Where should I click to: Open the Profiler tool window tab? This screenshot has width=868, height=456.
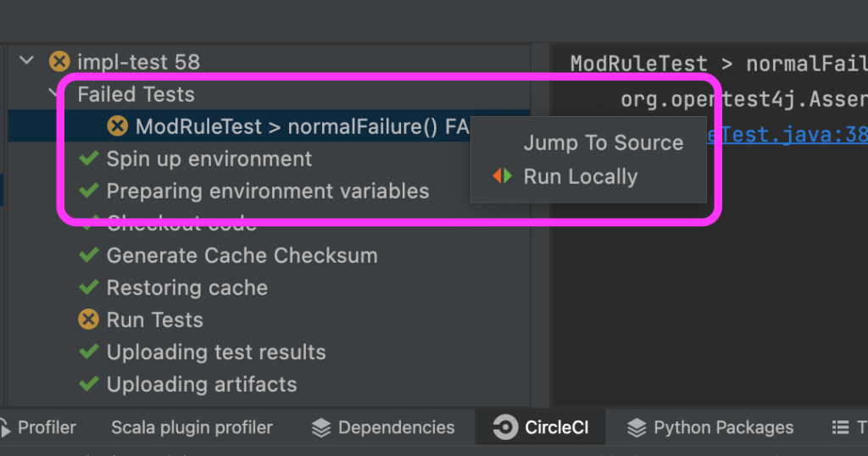tap(39, 427)
